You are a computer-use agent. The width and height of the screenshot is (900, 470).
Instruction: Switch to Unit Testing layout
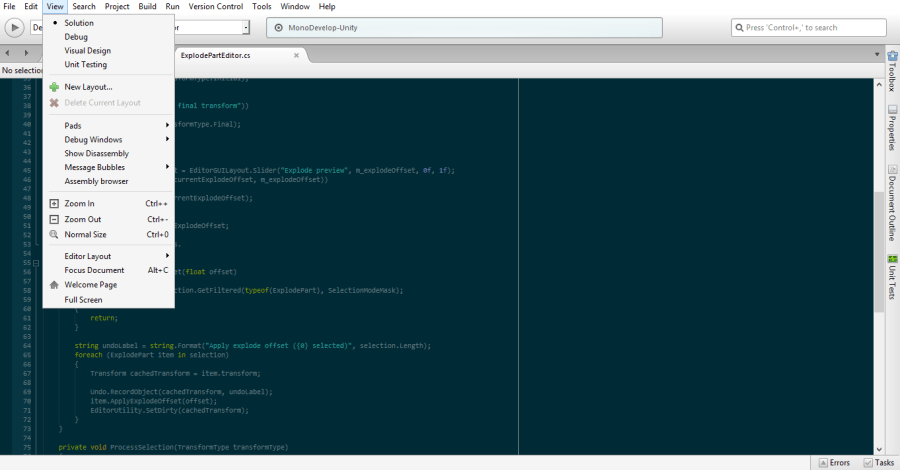(x=85, y=64)
